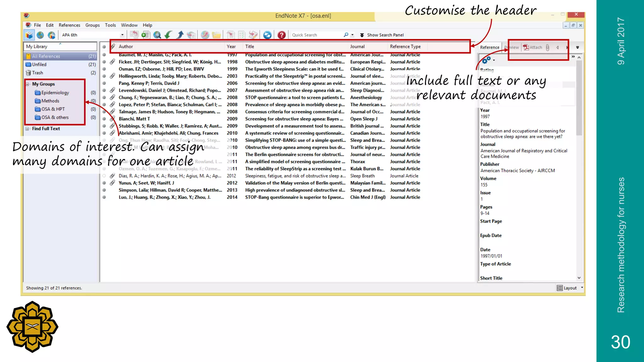Image resolution: width=644 pixels, height=362 pixels.
Task: Click the Online Search magnifier globe icon
Action: coord(157,35)
